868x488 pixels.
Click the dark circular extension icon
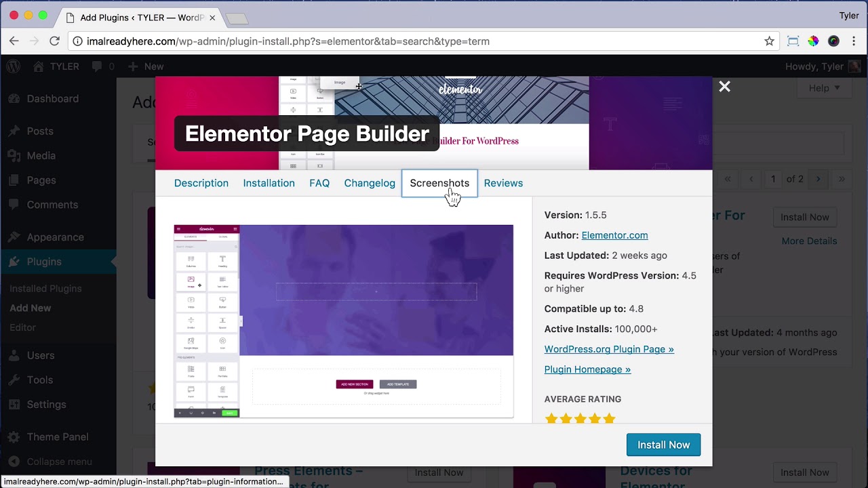[x=833, y=41]
